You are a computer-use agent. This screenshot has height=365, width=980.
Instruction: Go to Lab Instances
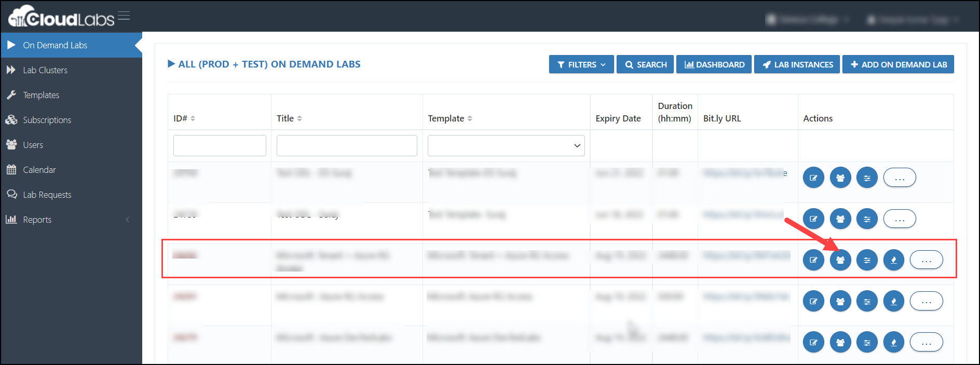pyautogui.click(x=797, y=64)
